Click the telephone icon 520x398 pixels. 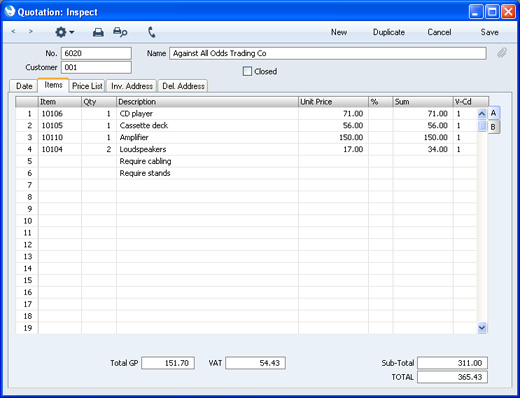pos(151,32)
